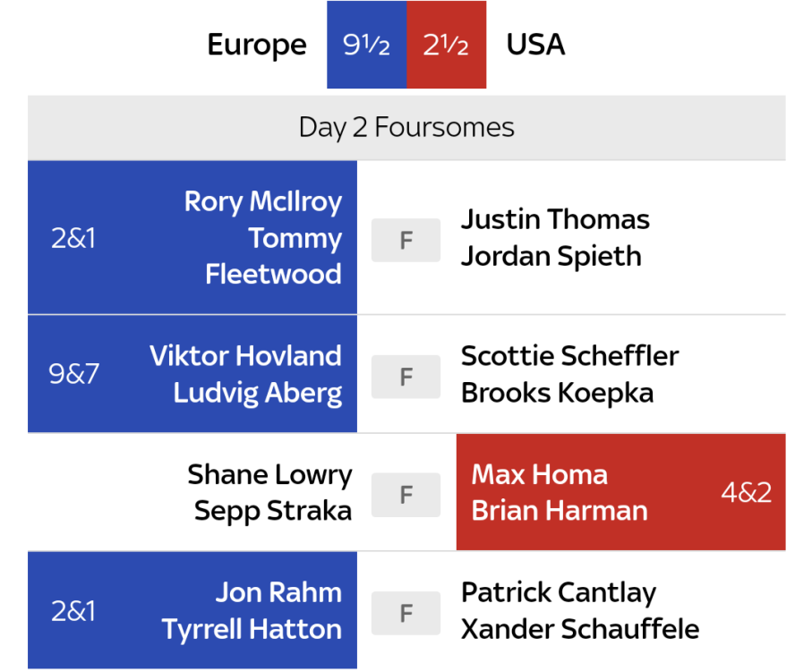The height and width of the screenshot is (671, 812).
Task: Open Scottie Scheffler and Brooks Koepka pairing
Action: [569, 374]
